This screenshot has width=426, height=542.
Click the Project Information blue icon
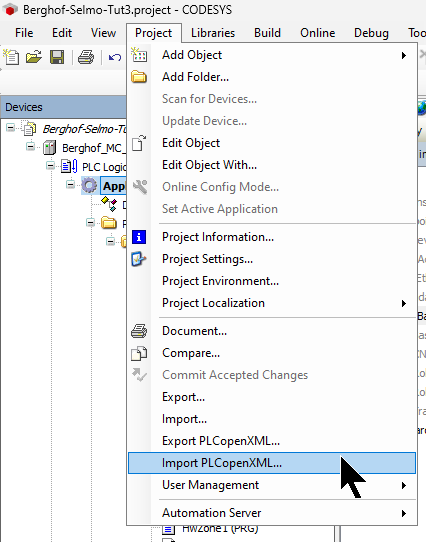coord(139,237)
